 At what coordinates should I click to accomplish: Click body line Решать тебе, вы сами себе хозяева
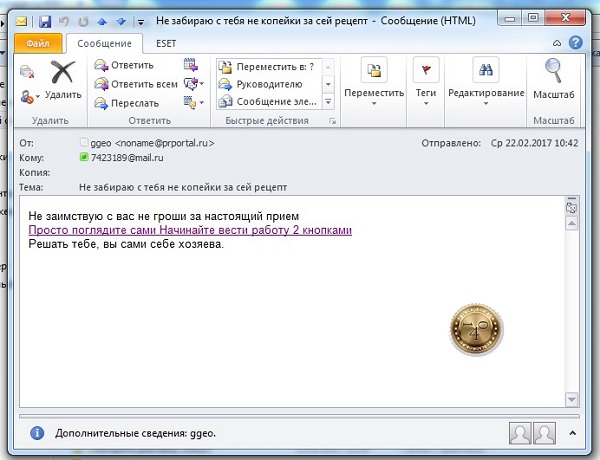(x=126, y=244)
